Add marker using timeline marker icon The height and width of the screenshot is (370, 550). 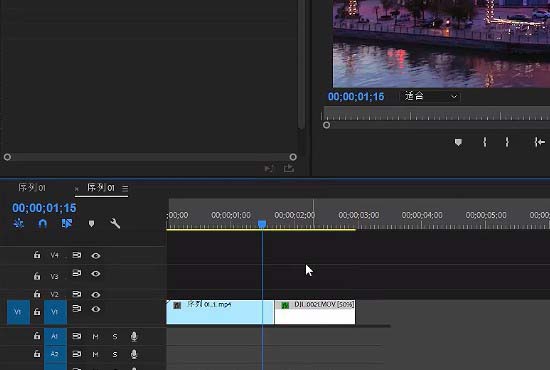(x=91, y=224)
